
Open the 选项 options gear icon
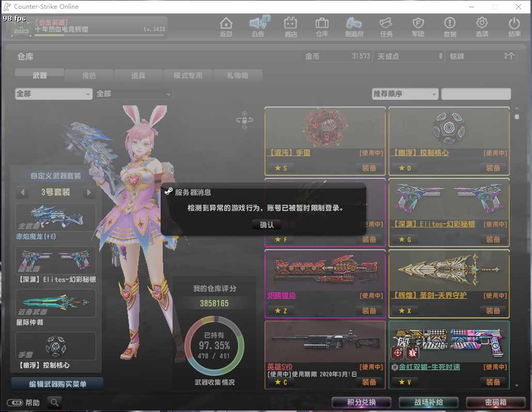tap(482, 27)
